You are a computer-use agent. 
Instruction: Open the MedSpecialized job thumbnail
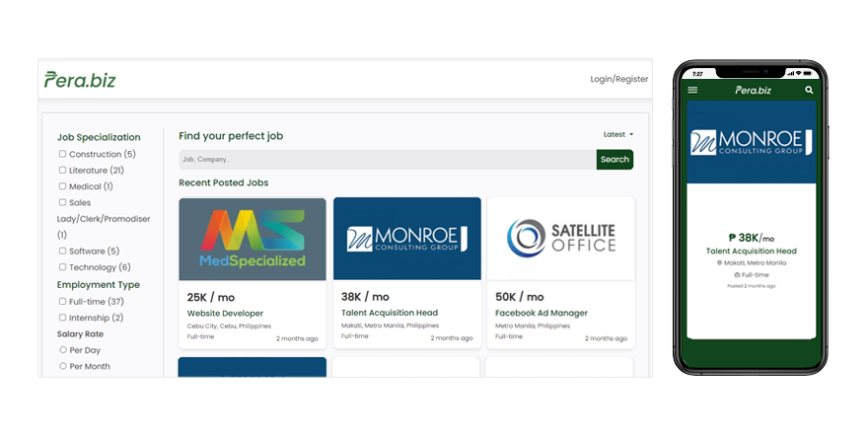tap(253, 239)
